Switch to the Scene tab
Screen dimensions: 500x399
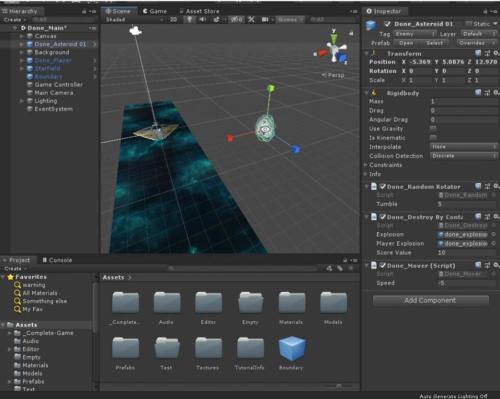[x=118, y=11]
